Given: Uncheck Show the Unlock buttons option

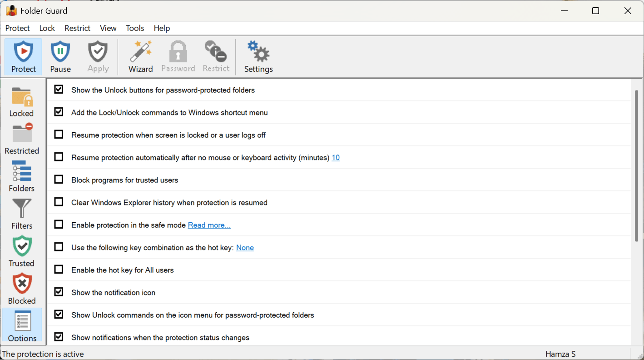Looking at the screenshot, I should pyautogui.click(x=59, y=90).
